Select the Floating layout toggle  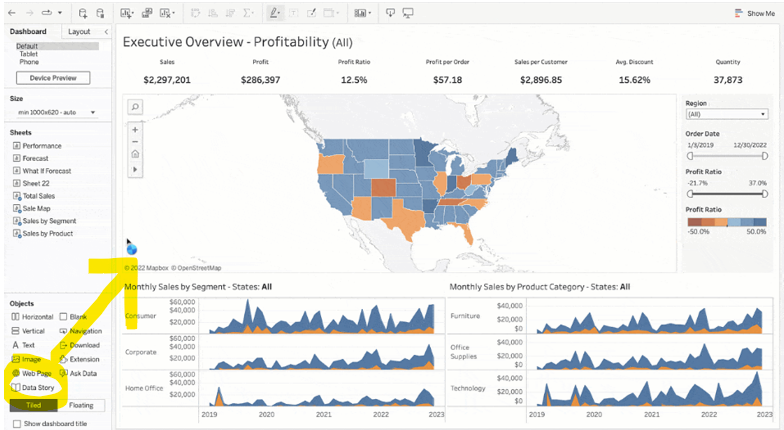(x=81, y=406)
